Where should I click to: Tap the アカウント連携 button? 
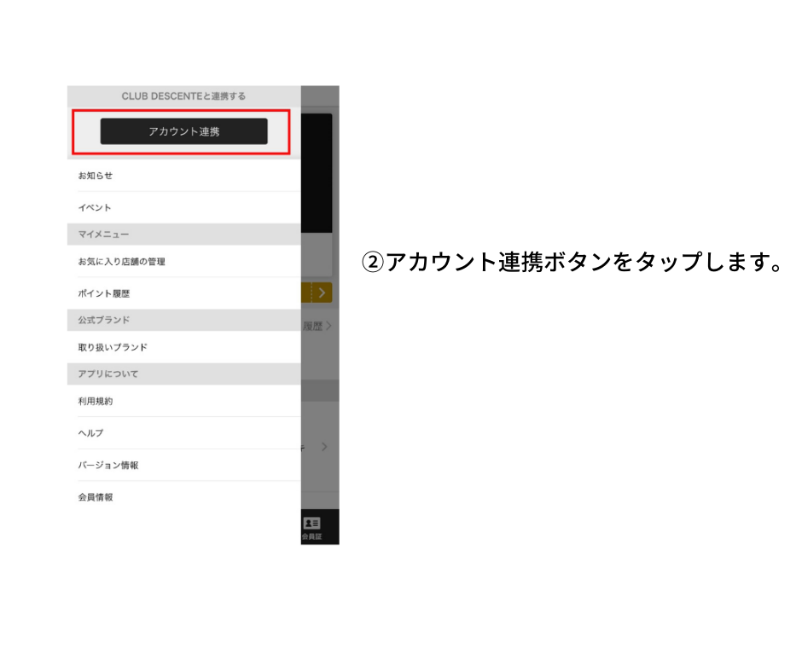(x=183, y=131)
